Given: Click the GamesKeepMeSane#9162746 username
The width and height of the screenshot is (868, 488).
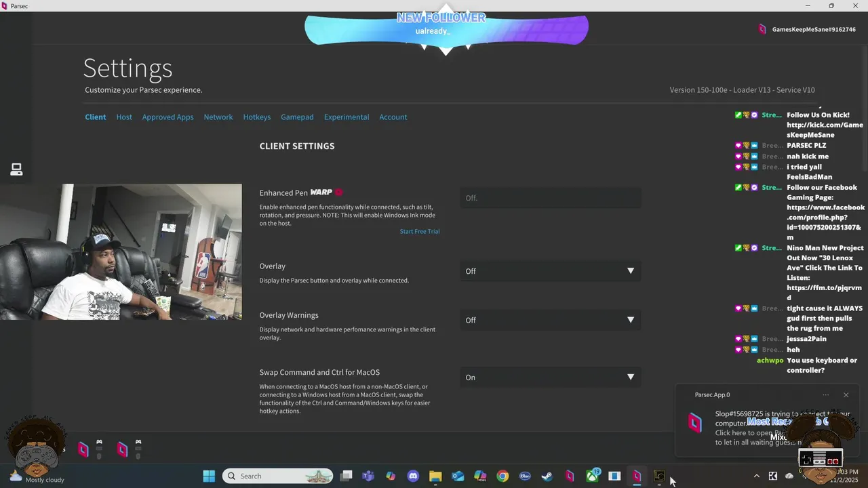Looking at the screenshot, I should (814, 30).
